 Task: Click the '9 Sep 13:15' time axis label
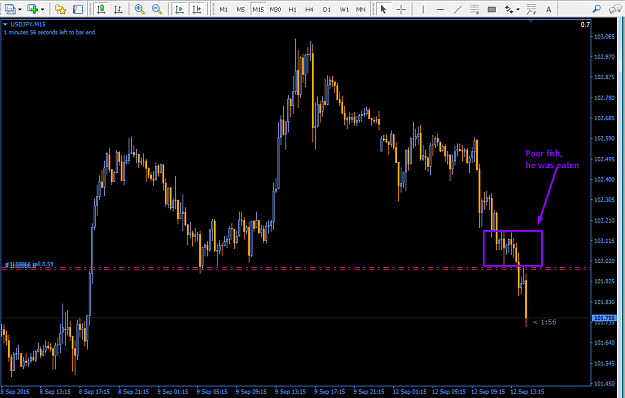coord(290,392)
